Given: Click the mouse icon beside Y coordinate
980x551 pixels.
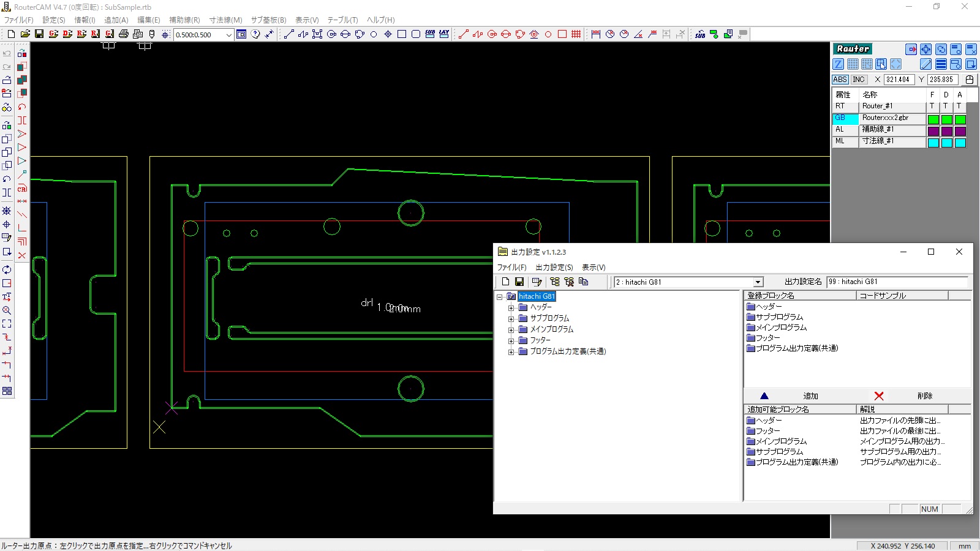Looking at the screenshot, I should pyautogui.click(x=970, y=80).
